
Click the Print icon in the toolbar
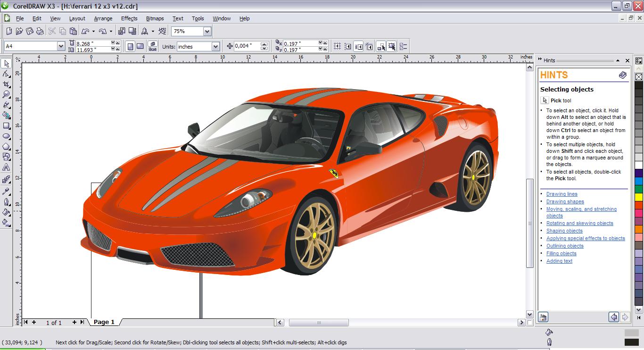click(40, 31)
